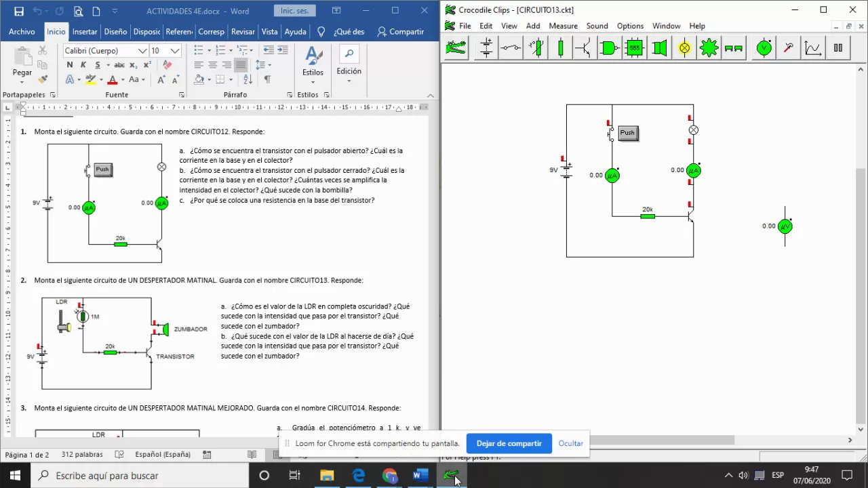Open File Explorer from the taskbar
868x488 pixels.
coord(327,476)
